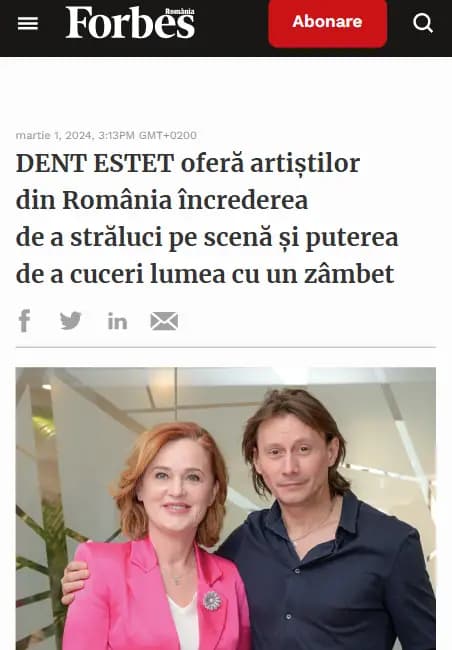452x650 pixels.
Task: Open the article featured photo
Action: click(x=226, y=509)
